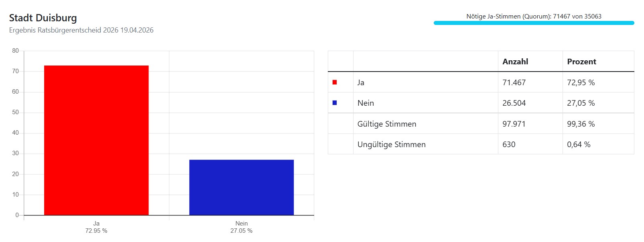Click the Nein 27.05 % axis label
Screen dimensions: 644x242
(x=242, y=227)
